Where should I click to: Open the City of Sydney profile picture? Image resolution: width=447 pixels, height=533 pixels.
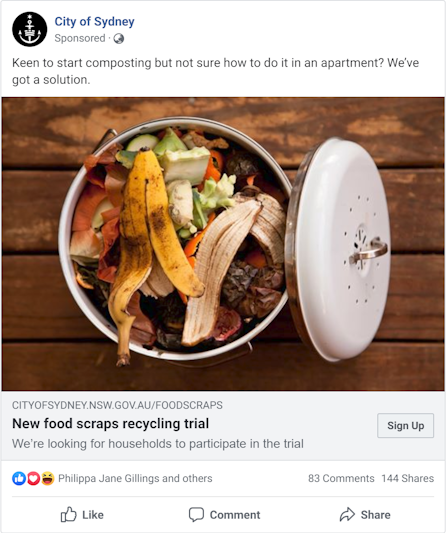coord(30,29)
